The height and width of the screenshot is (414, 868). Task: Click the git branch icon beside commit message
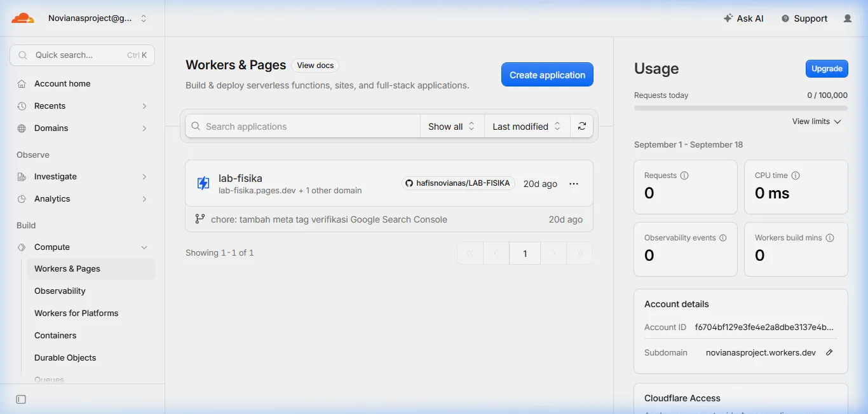pyautogui.click(x=200, y=219)
